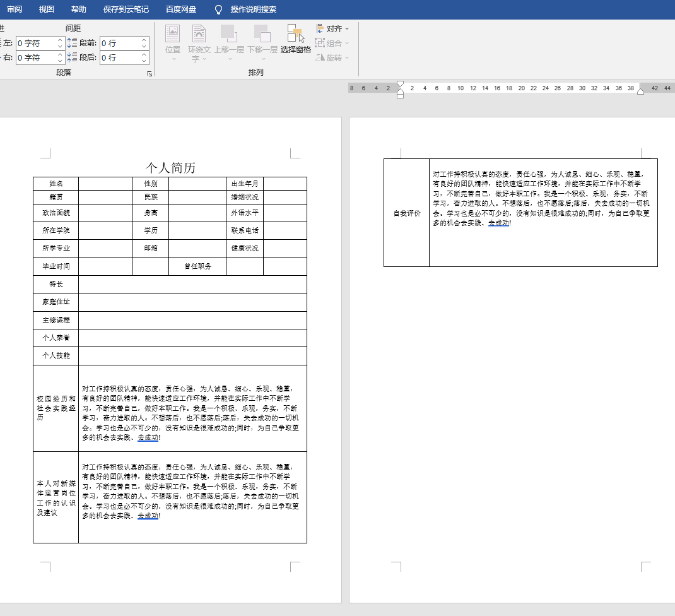Click the left indent square ruler marker
This screenshot has width=675, height=616.
pyautogui.click(x=401, y=96)
